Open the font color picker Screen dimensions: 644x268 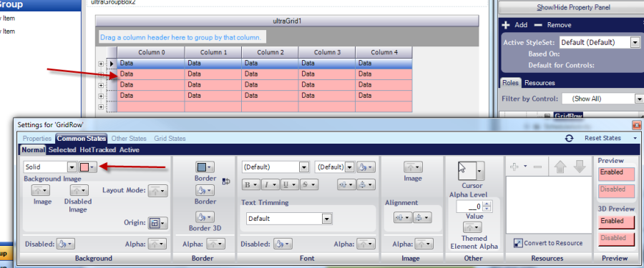[x=365, y=167]
